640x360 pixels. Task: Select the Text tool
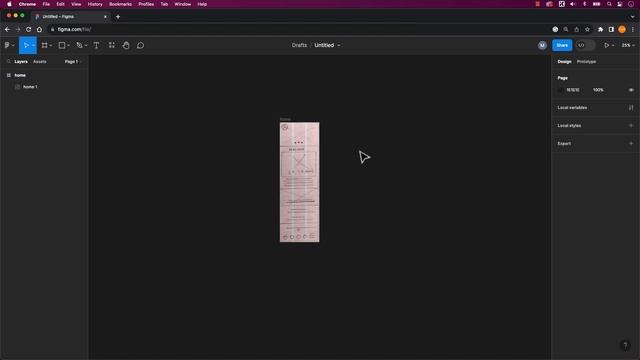96,45
